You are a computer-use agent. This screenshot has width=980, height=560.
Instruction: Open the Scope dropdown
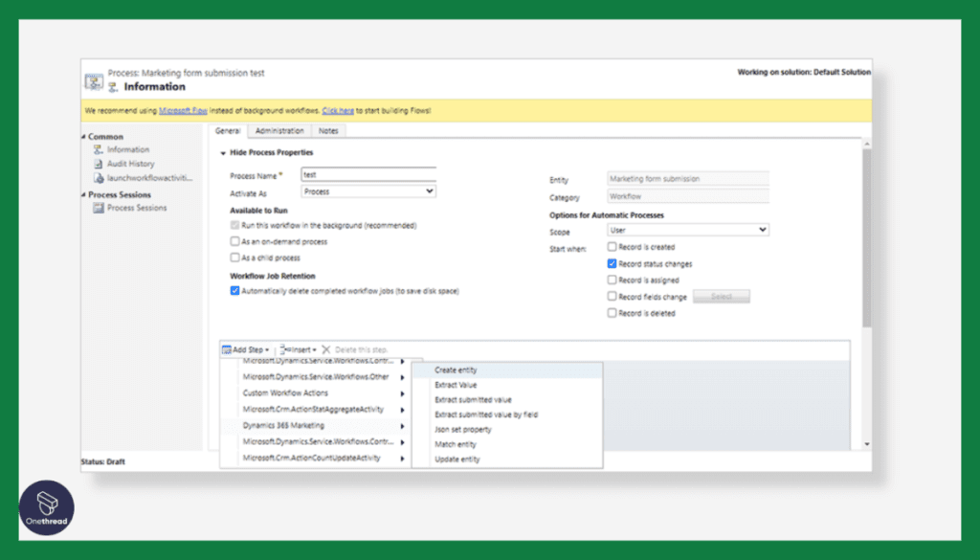click(687, 230)
